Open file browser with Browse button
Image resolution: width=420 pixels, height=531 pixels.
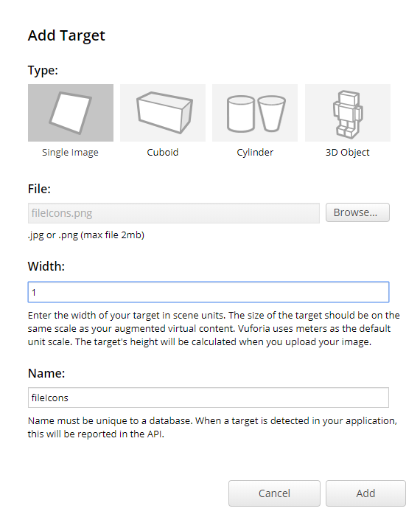pos(357,212)
